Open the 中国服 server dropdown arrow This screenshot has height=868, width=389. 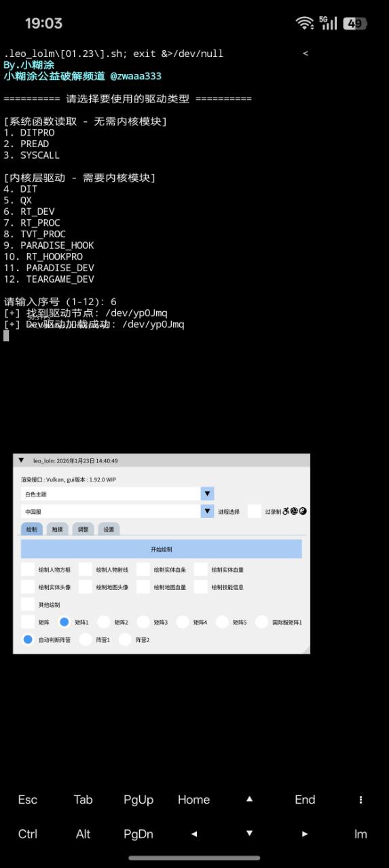tap(207, 511)
